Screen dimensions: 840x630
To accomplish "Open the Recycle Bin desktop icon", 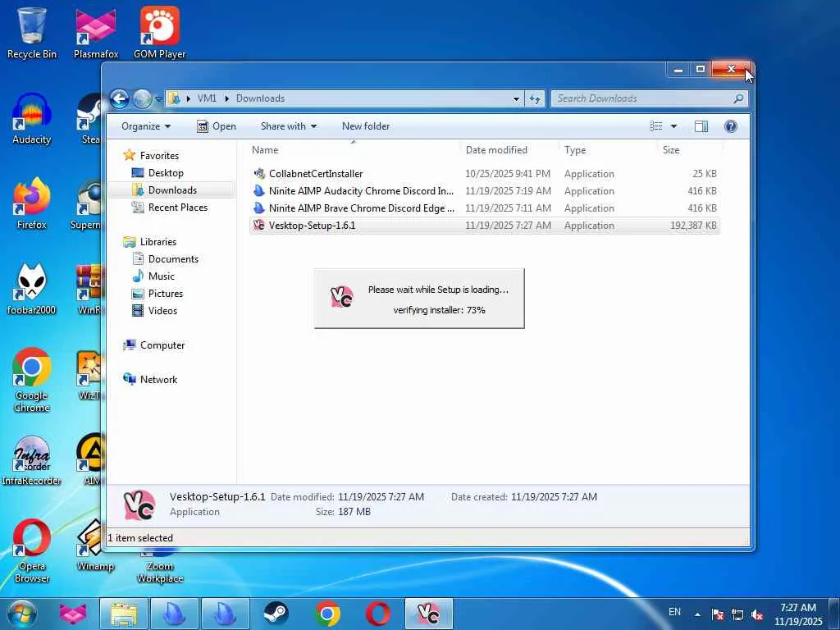I will click(x=32, y=32).
